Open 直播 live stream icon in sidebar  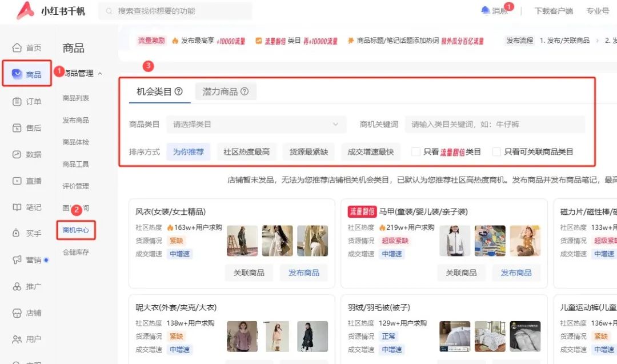click(x=17, y=181)
